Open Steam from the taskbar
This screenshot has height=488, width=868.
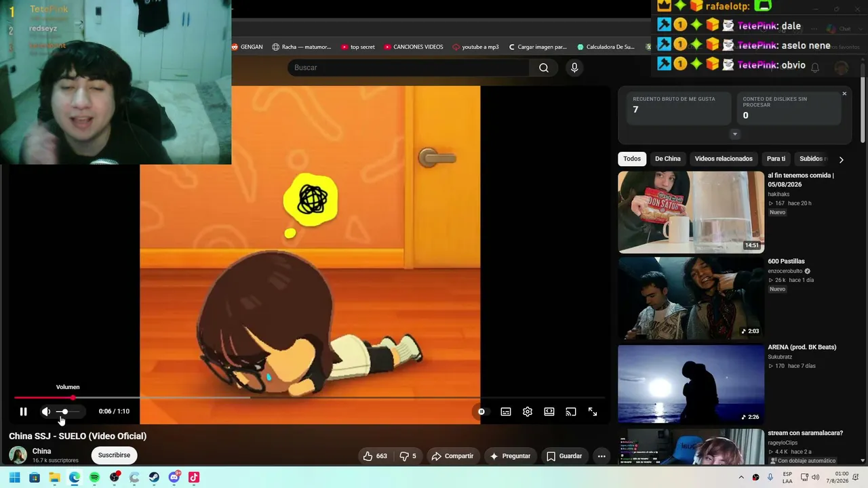click(154, 477)
